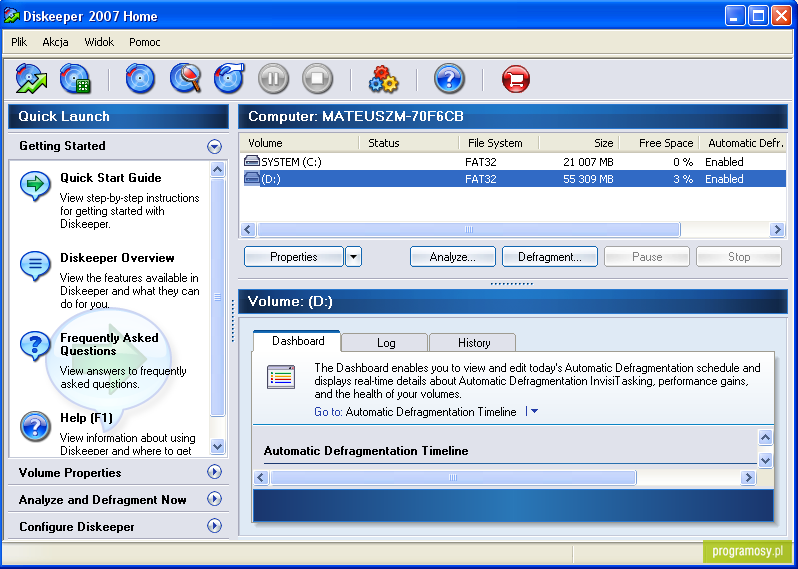Open the Quick Start Guide link
This screenshot has width=798, height=569.
click(x=110, y=178)
